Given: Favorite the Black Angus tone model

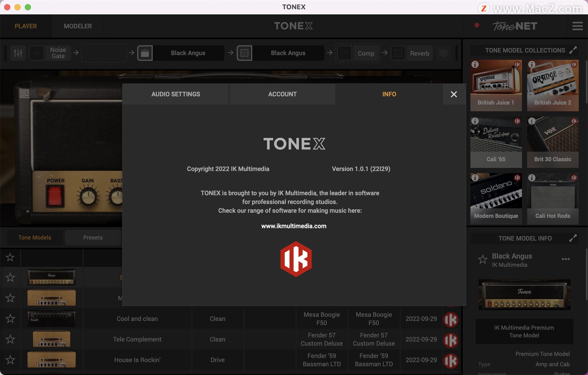Looking at the screenshot, I should tap(483, 259).
